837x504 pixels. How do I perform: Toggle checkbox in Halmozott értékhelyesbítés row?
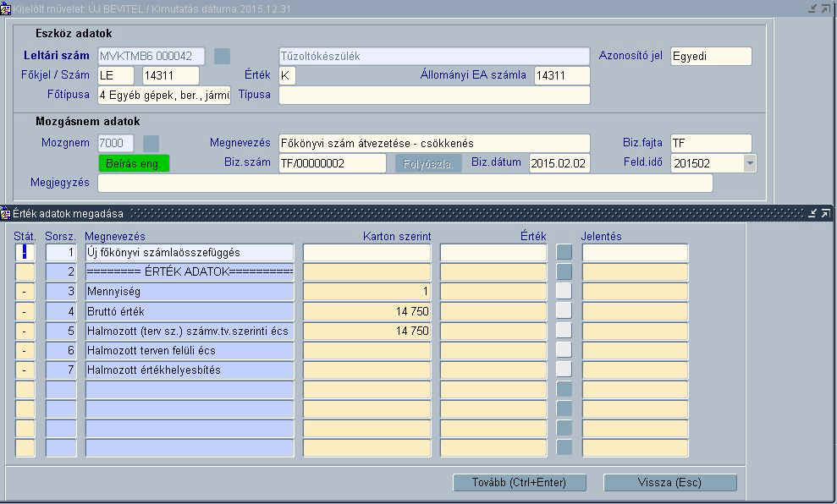[564, 370]
